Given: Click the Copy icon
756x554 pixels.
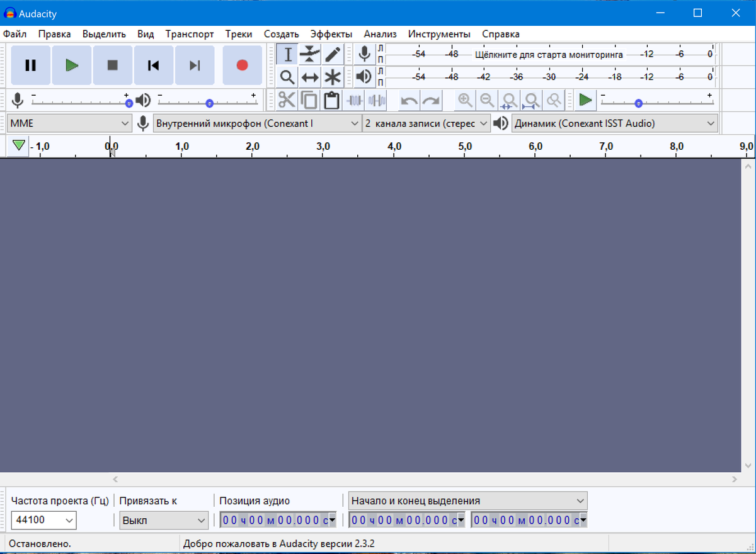Looking at the screenshot, I should click(x=309, y=100).
